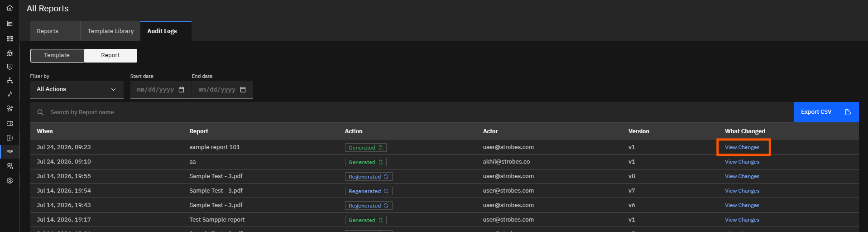Viewport: 868px width, 232px height.
Task: Open the grid apps icon in the sidebar
Action: pyautogui.click(x=10, y=39)
